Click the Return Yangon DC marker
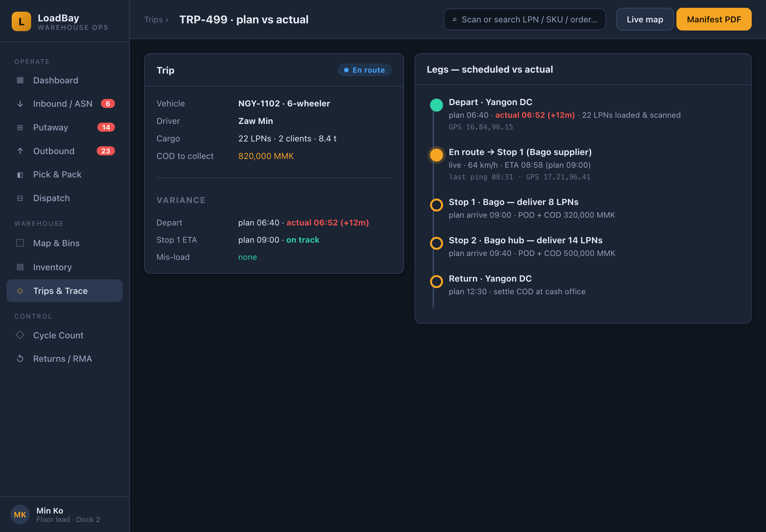This screenshot has height=532, width=766. point(436,282)
